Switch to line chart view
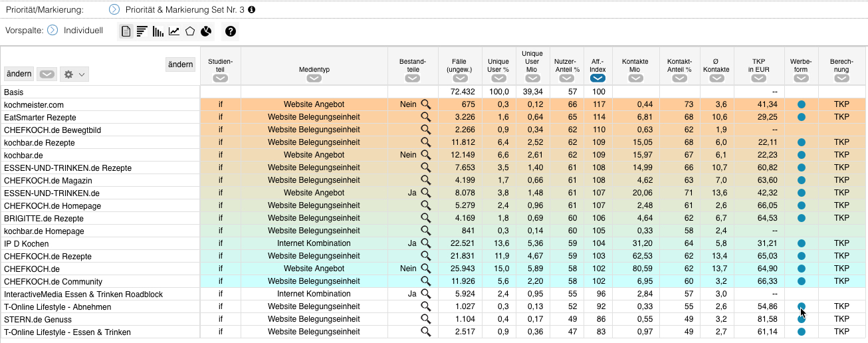This screenshot has width=868, height=343. pos(174,31)
